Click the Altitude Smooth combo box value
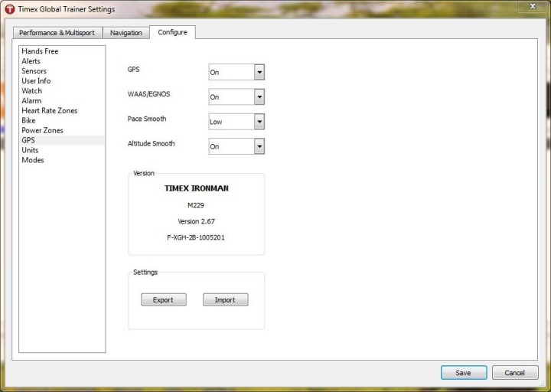 pos(232,146)
